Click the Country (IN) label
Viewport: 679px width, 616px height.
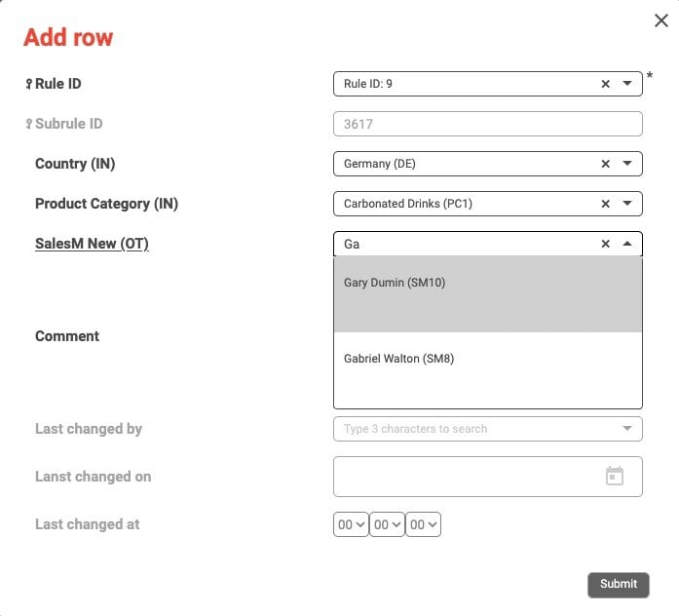click(75, 164)
